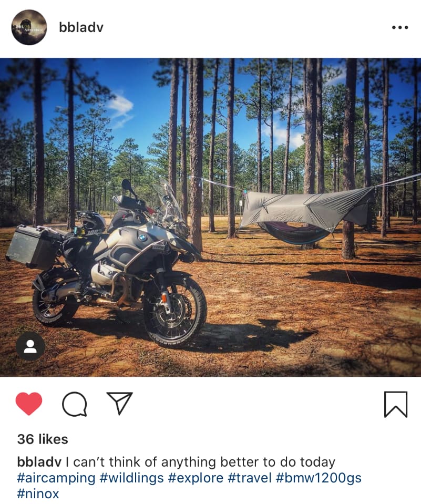Open the #explore hashtag
The image size is (421, 504).
click(196, 478)
